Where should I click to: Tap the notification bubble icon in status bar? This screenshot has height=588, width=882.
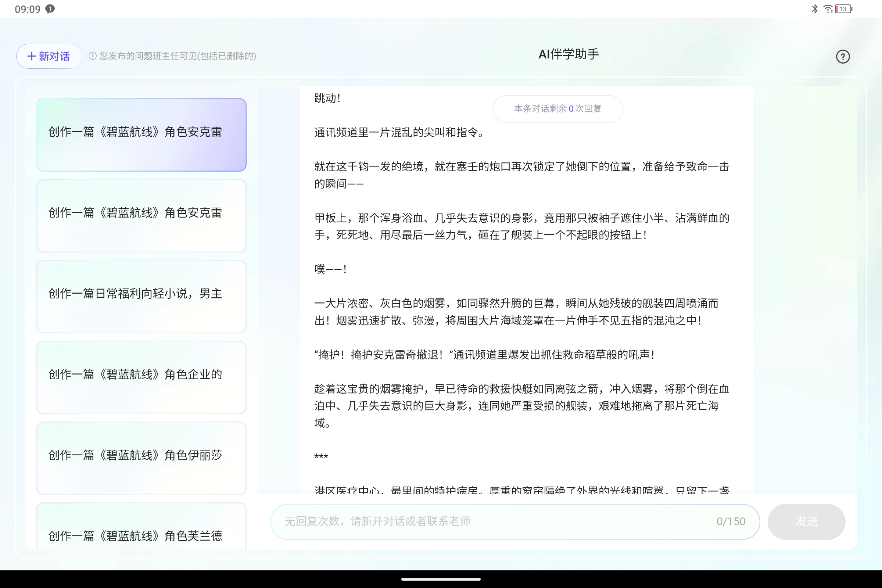click(x=50, y=8)
